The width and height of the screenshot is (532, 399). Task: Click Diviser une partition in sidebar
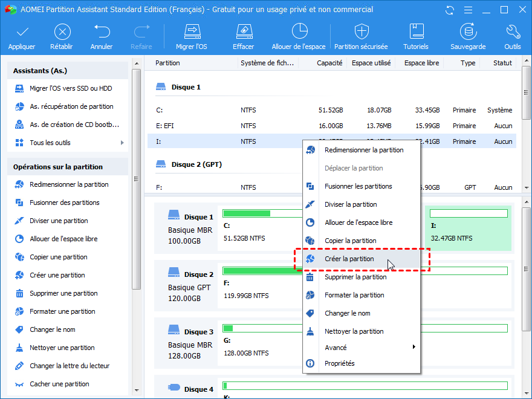pos(59,221)
